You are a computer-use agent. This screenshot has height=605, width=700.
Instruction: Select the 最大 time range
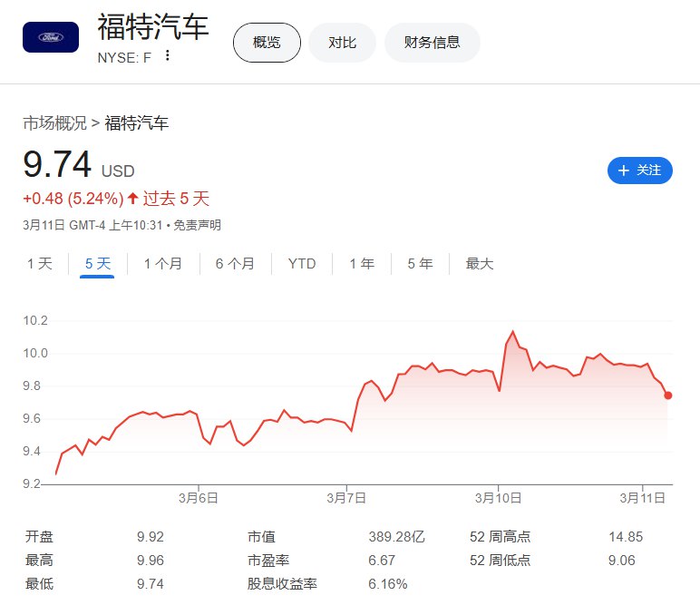click(480, 263)
